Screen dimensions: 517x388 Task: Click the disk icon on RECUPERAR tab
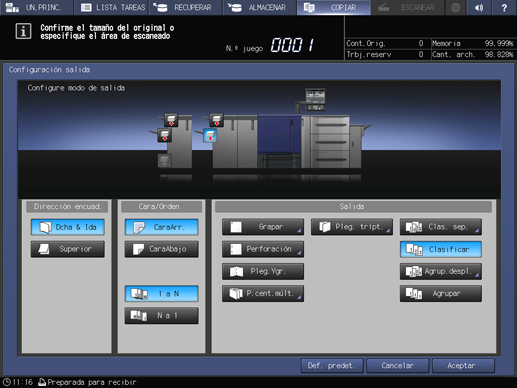(x=161, y=7)
